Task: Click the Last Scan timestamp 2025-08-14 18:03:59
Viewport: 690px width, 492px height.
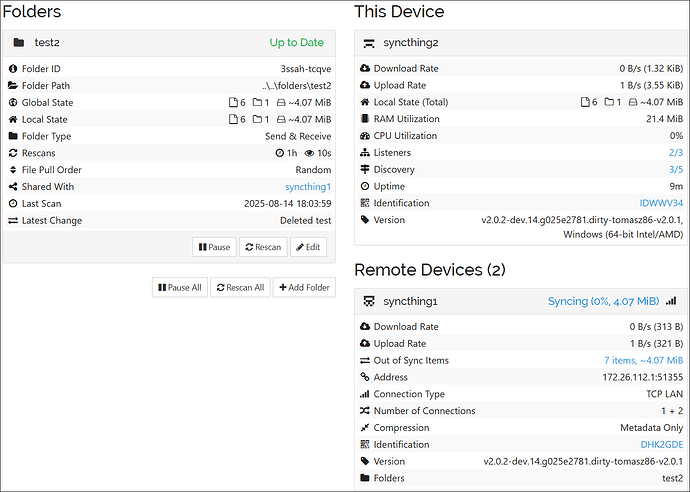Action: click(288, 203)
